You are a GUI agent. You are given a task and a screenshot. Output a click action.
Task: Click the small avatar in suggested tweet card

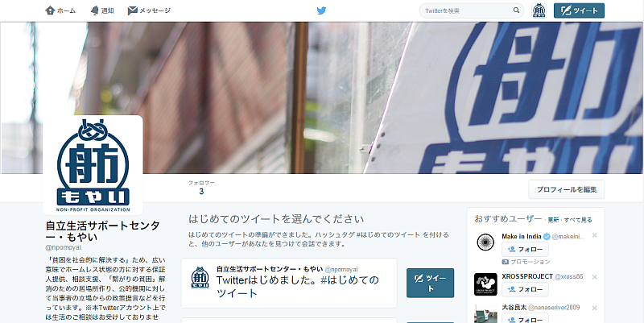tap(200, 278)
